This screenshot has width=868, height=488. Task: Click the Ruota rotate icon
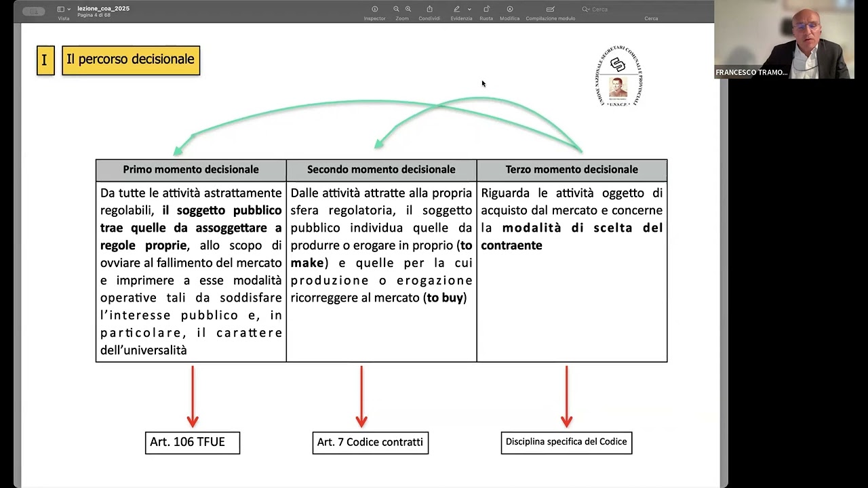(486, 9)
